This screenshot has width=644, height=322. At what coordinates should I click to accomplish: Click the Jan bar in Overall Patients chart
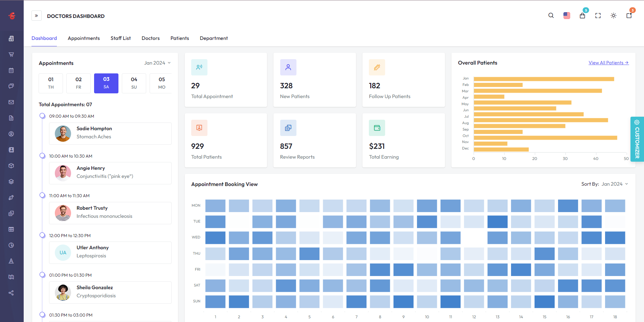point(544,79)
